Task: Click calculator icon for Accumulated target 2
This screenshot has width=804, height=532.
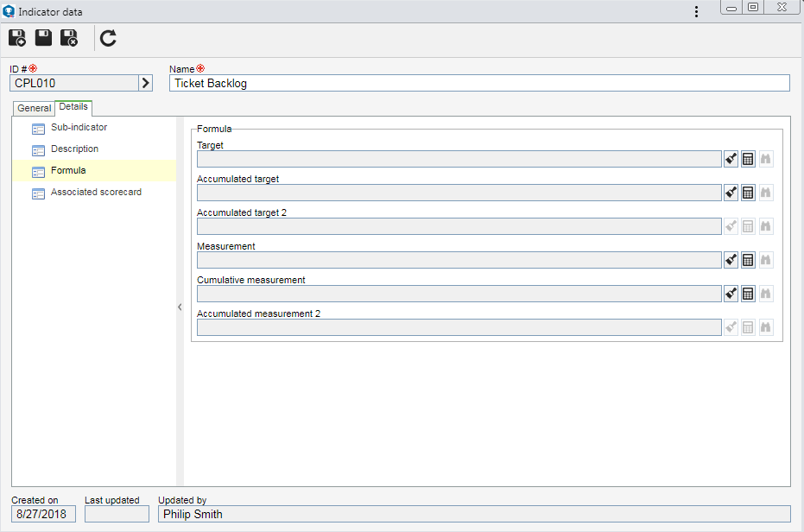Action: click(748, 226)
